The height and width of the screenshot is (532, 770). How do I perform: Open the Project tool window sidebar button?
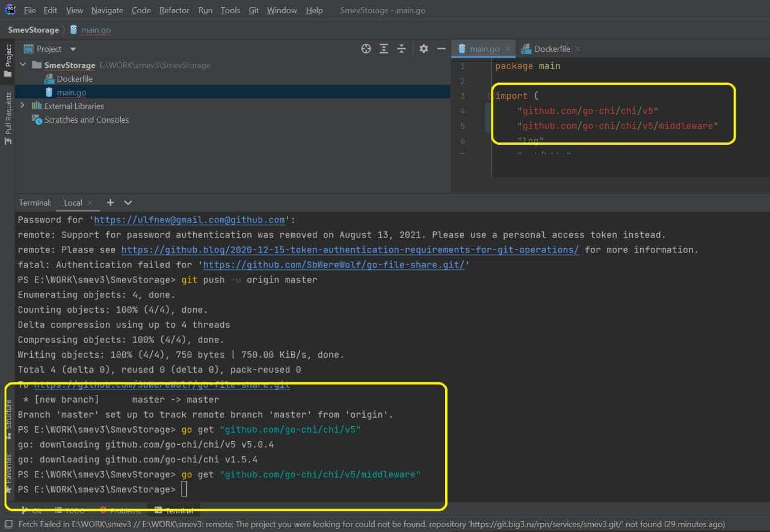click(x=8, y=60)
